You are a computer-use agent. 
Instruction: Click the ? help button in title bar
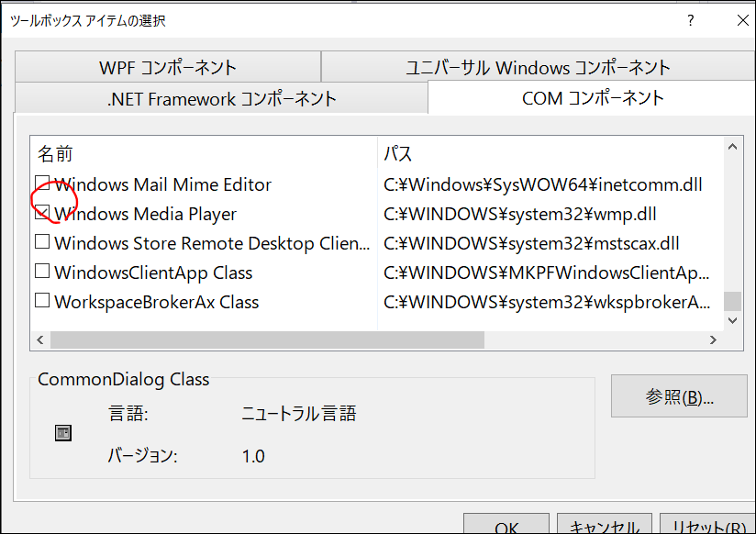[691, 20]
